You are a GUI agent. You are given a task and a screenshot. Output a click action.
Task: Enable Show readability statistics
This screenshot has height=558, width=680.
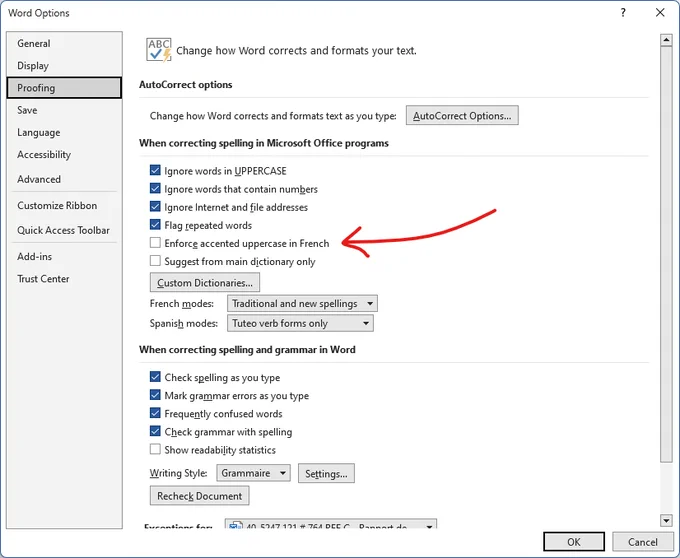155,449
